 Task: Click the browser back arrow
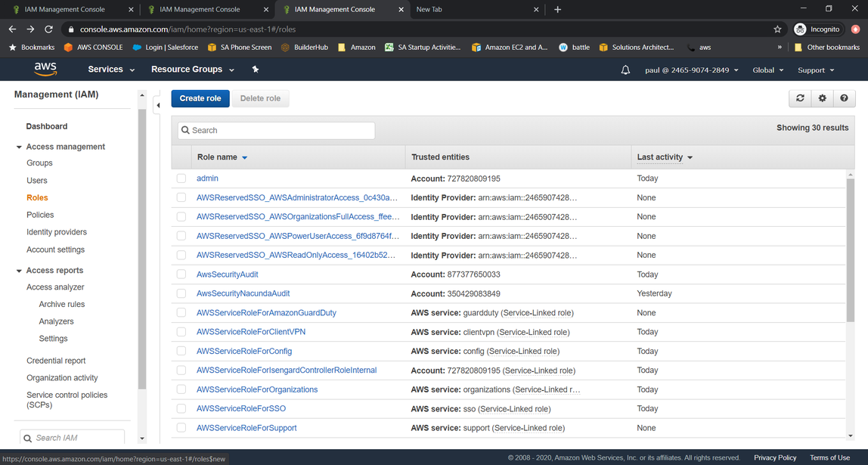tap(12, 29)
